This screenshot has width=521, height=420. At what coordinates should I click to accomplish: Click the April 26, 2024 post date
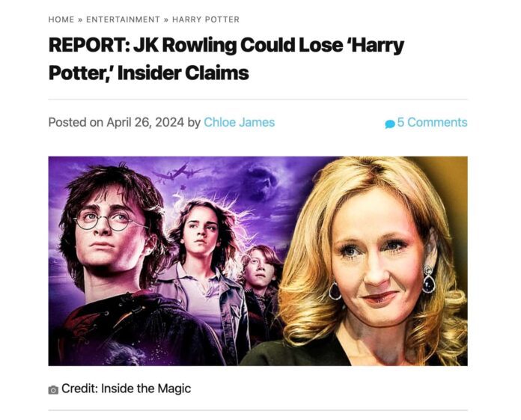click(x=145, y=122)
